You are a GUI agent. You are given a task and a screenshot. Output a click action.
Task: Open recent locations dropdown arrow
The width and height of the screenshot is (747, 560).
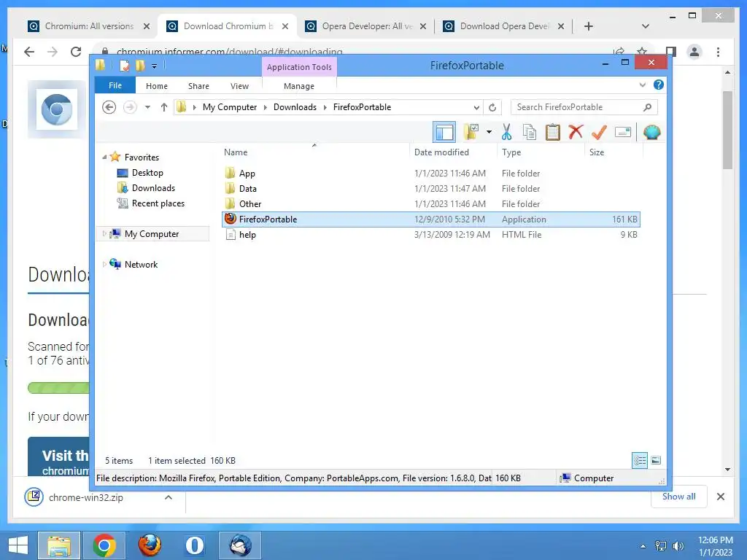[x=147, y=107]
